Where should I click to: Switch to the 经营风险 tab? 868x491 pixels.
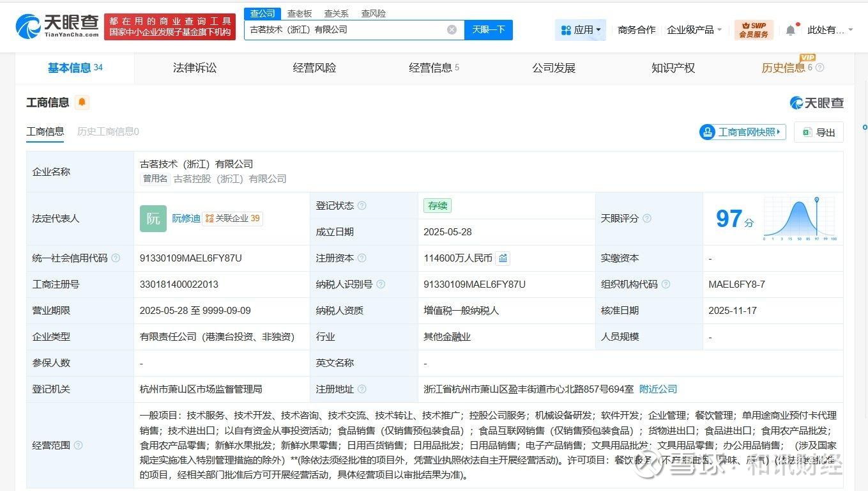314,68
